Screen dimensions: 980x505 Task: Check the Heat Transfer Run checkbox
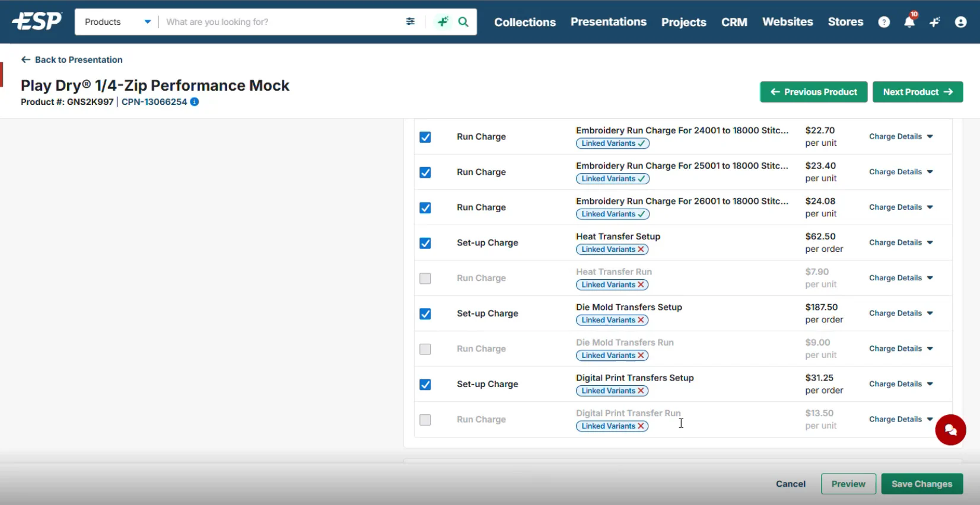point(425,278)
